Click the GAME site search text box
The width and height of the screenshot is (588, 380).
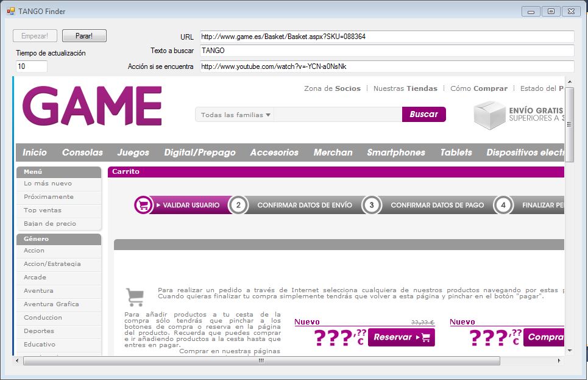338,115
